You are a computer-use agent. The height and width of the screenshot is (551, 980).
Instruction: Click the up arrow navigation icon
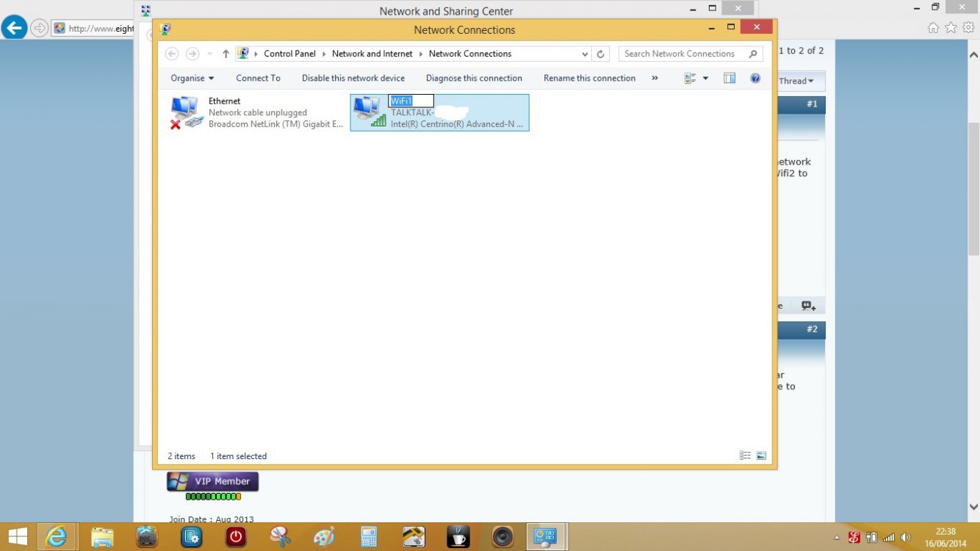(226, 54)
